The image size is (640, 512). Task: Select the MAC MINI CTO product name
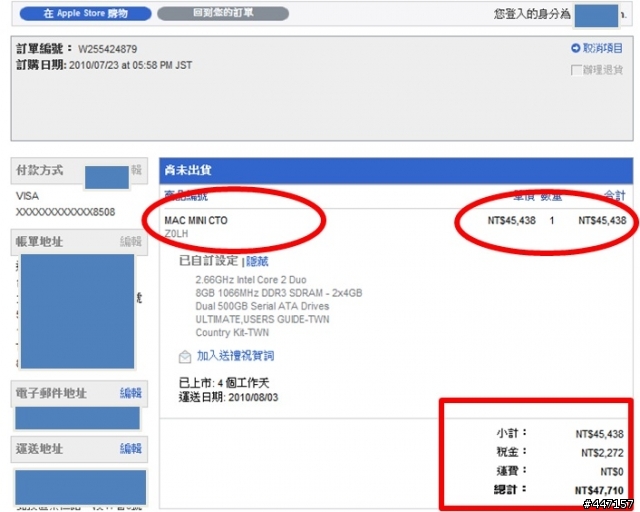pyautogui.click(x=196, y=220)
